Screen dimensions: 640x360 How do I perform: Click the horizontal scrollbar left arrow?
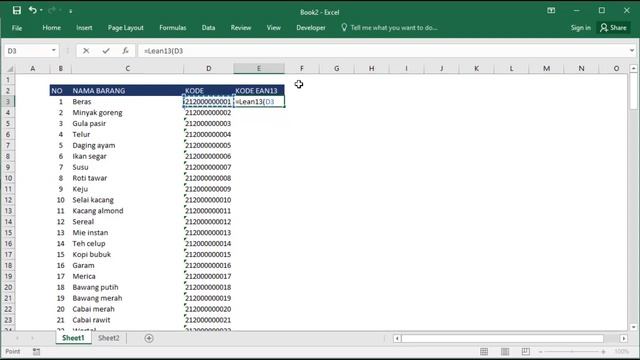[397, 338]
